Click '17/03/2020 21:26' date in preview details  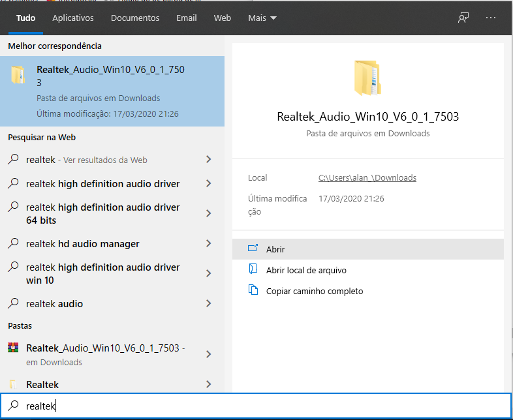click(x=351, y=198)
